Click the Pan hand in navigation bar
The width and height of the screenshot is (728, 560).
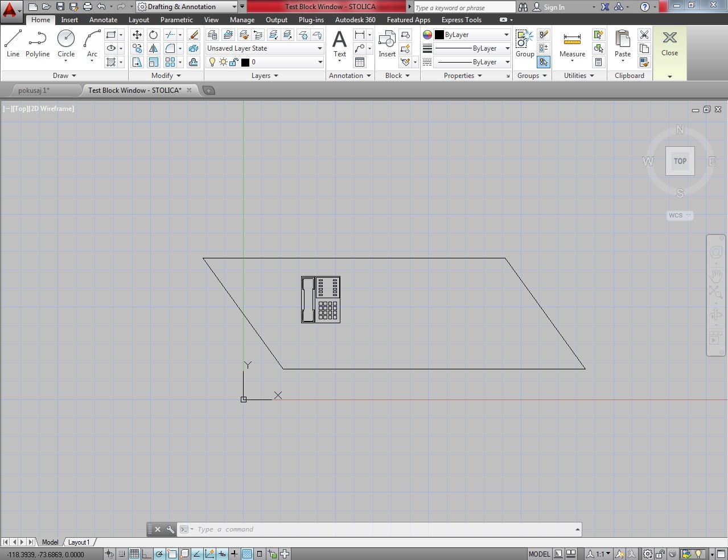(715, 276)
